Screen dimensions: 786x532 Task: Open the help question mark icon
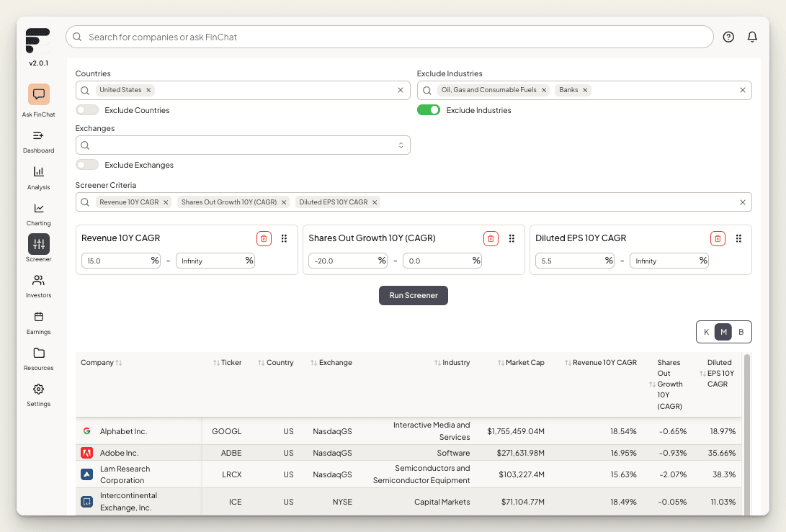(728, 37)
